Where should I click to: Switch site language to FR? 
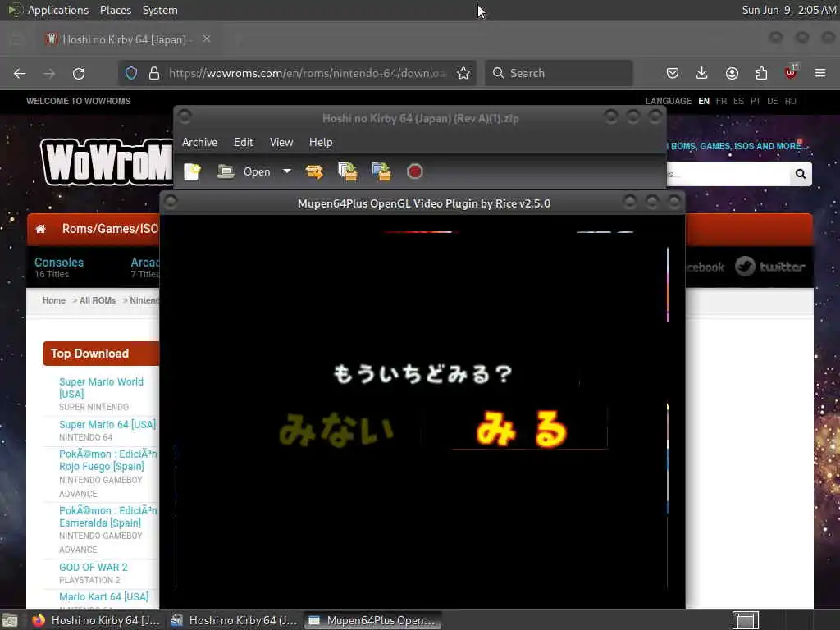(721, 101)
